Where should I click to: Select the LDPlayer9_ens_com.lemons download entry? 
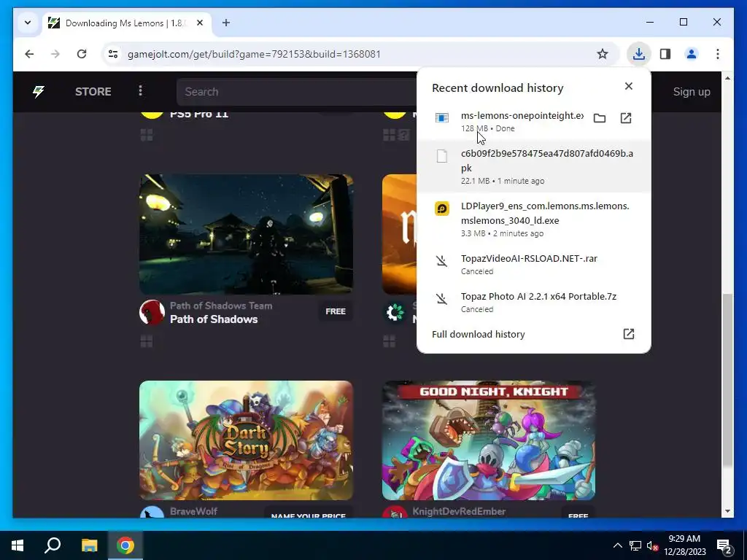(533, 219)
